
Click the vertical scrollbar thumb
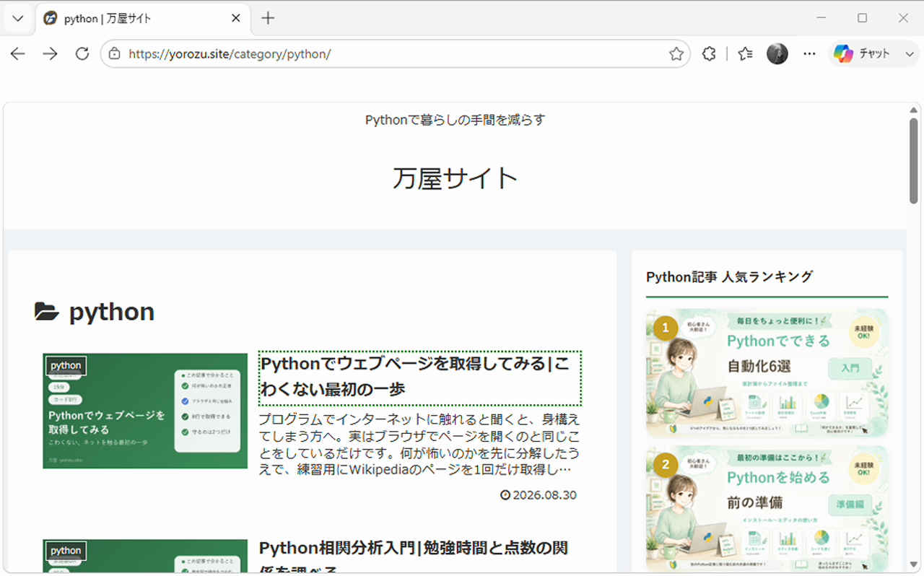(914, 161)
